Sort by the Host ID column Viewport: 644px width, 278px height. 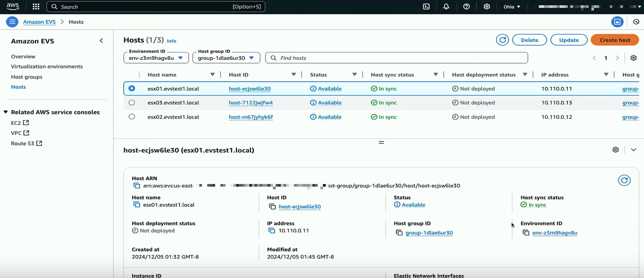tap(294, 75)
